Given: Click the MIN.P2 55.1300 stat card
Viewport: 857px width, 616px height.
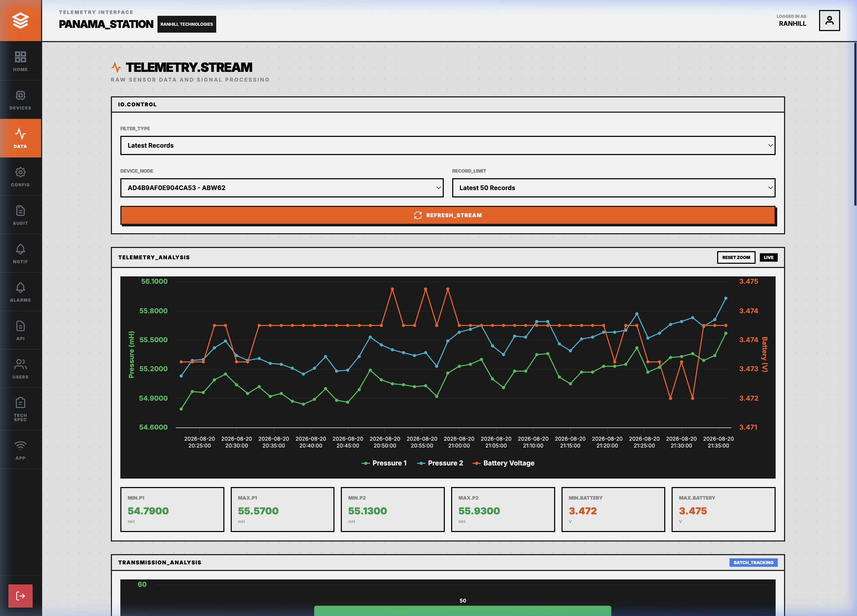Looking at the screenshot, I should coord(393,509).
